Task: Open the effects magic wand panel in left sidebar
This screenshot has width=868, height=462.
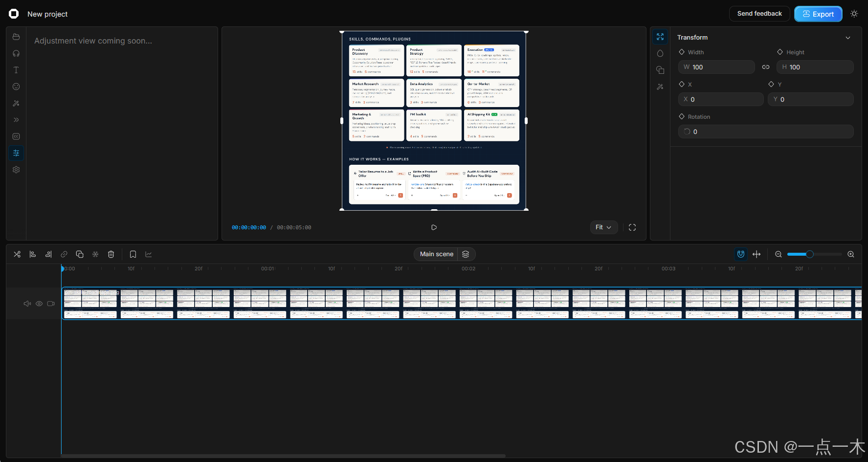Action: (16, 103)
